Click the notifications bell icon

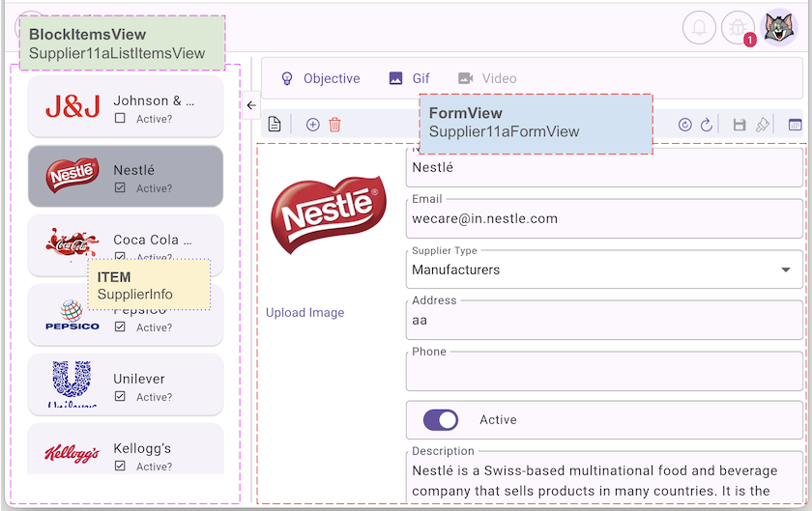coord(699,27)
